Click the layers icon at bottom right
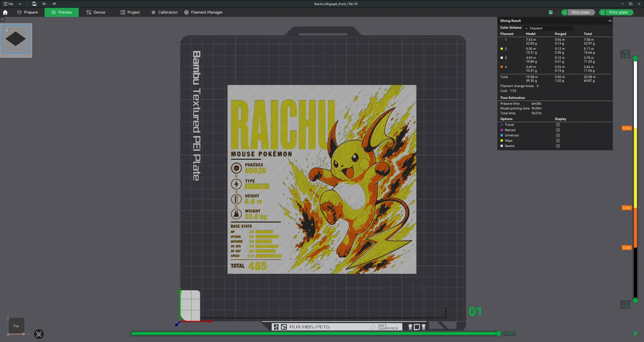644x342 pixels. click(635, 334)
